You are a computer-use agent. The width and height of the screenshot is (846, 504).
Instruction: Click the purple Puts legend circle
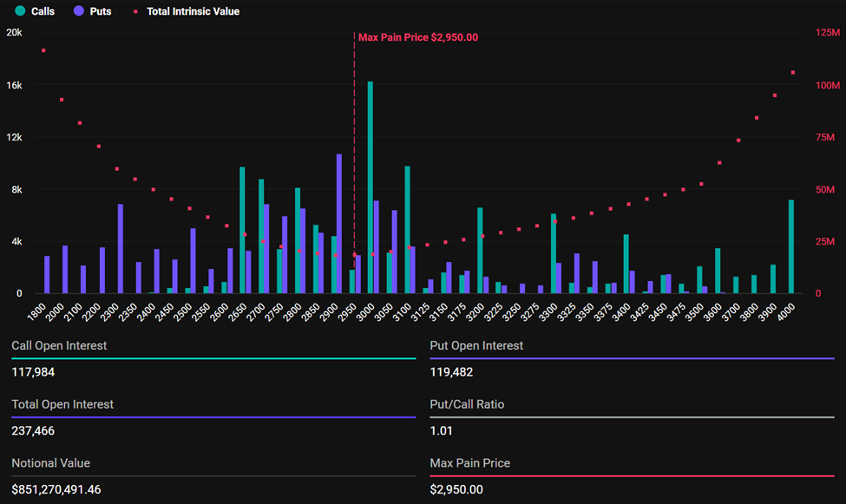(x=79, y=11)
